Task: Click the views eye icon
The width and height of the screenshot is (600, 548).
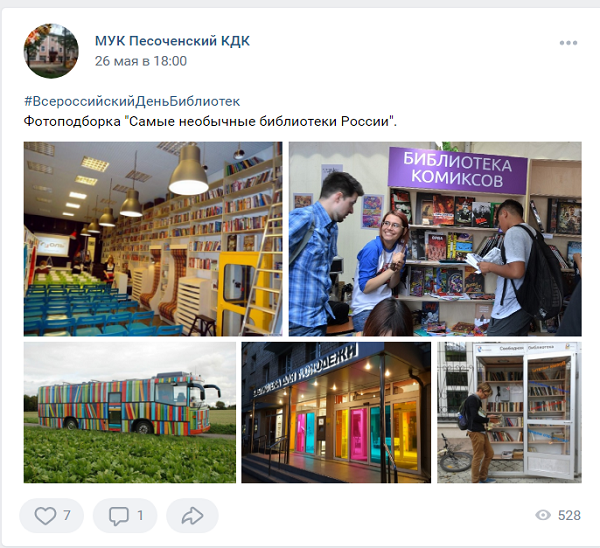Action: (x=543, y=515)
